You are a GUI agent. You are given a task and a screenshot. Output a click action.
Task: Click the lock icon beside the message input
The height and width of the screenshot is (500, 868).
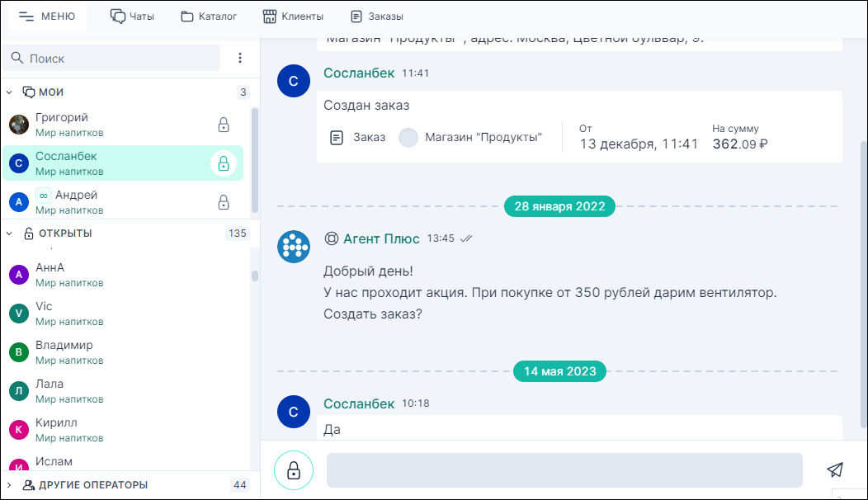[x=294, y=469]
